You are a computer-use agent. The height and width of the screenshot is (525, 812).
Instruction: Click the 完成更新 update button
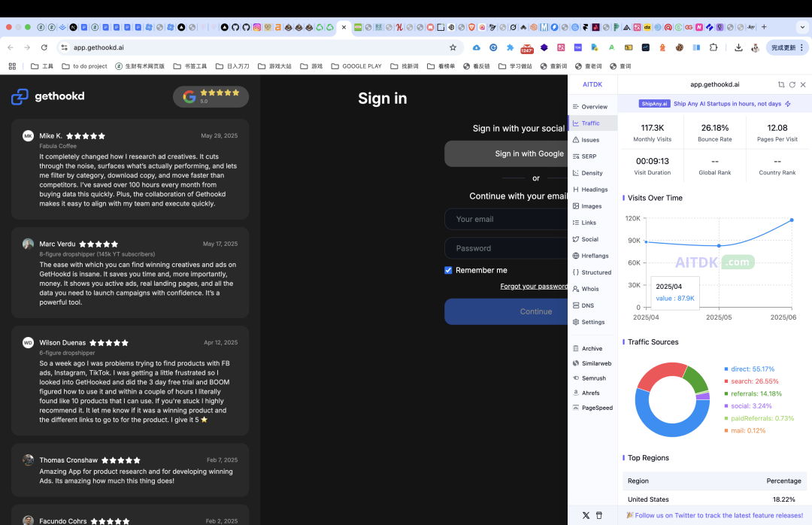[786, 47]
